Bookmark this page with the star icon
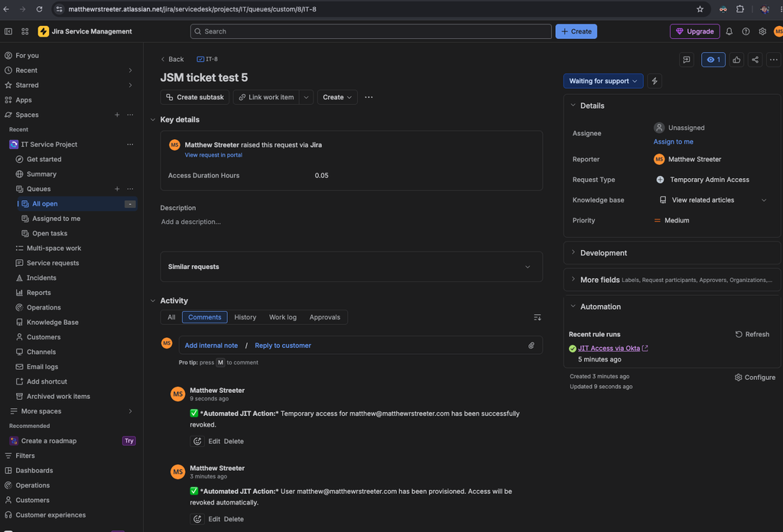 pyautogui.click(x=700, y=9)
